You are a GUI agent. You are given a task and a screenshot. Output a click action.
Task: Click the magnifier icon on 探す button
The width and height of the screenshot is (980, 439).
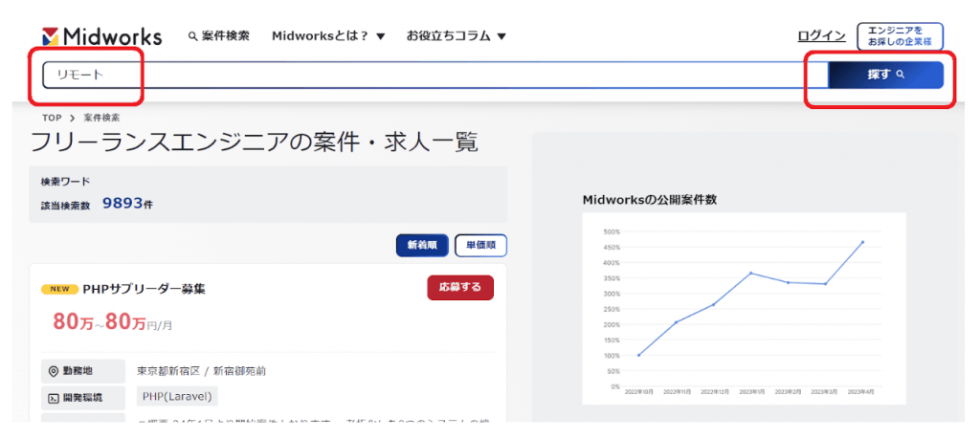coord(901,75)
